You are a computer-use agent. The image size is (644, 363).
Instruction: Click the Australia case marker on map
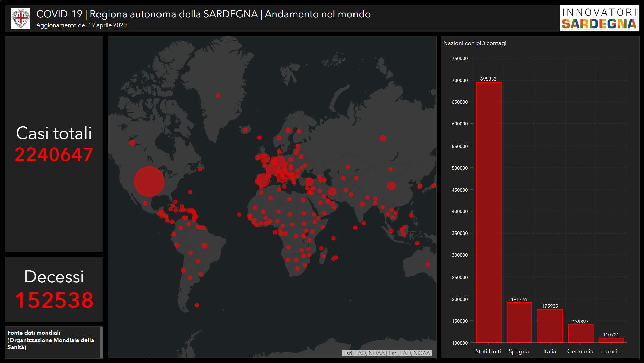(428, 264)
